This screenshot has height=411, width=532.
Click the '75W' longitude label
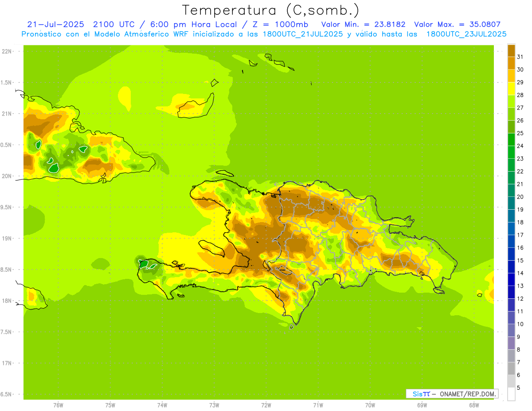[110, 405]
